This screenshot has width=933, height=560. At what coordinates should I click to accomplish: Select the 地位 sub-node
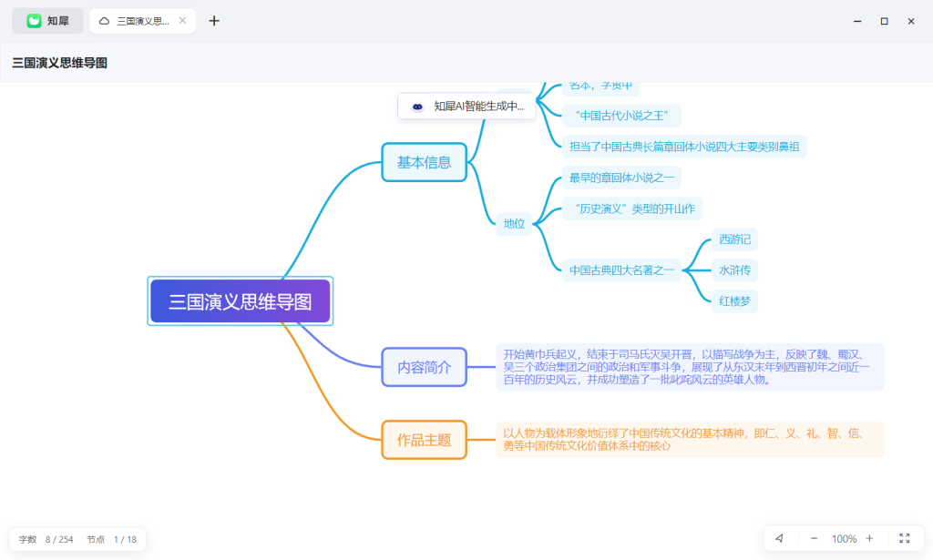click(x=514, y=223)
